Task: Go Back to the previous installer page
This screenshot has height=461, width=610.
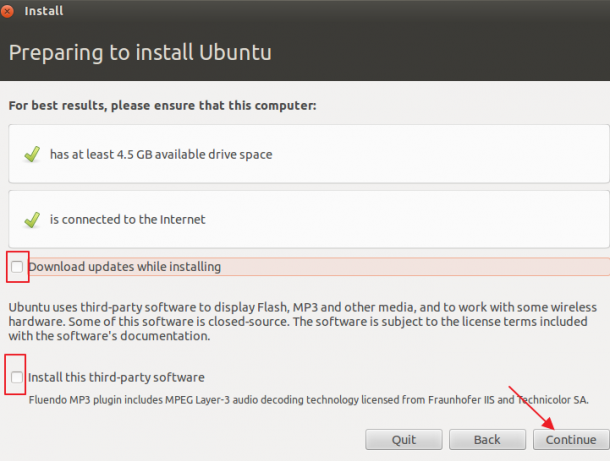Action: click(487, 440)
